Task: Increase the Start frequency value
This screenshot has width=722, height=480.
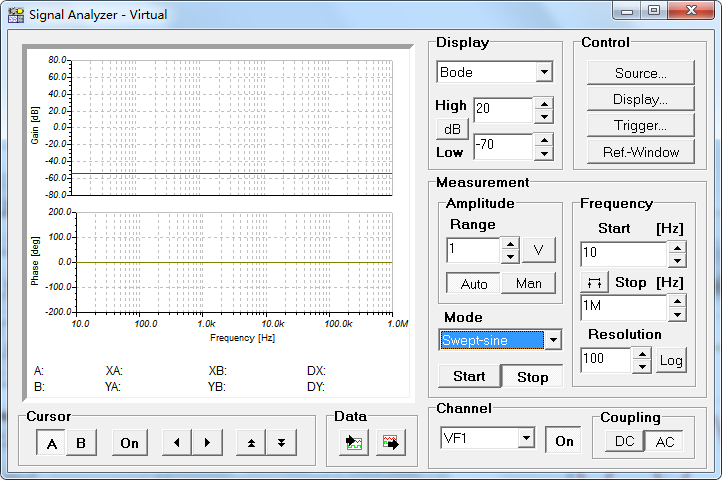Action: point(677,248)
